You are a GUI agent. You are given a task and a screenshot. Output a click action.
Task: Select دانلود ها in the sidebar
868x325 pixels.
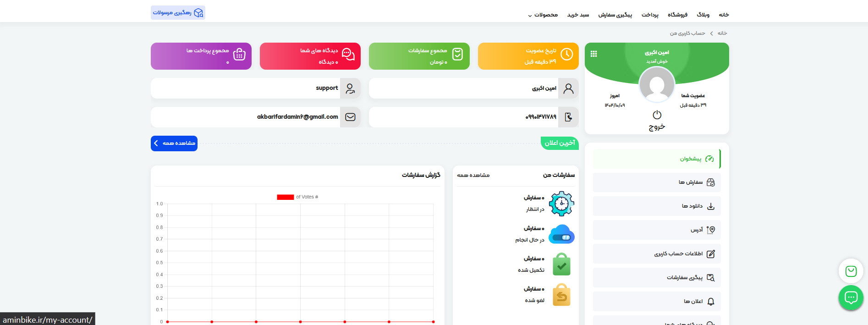coord(656,206)
